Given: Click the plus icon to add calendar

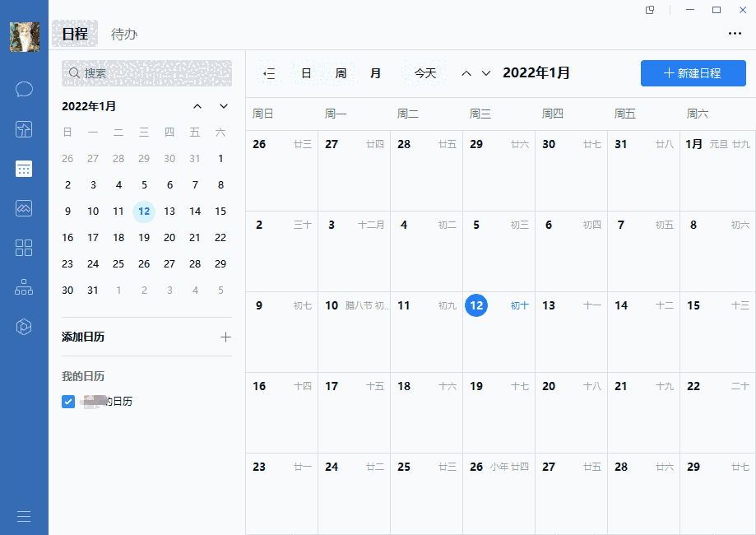Looking at the screenshot, I should 225,337.
